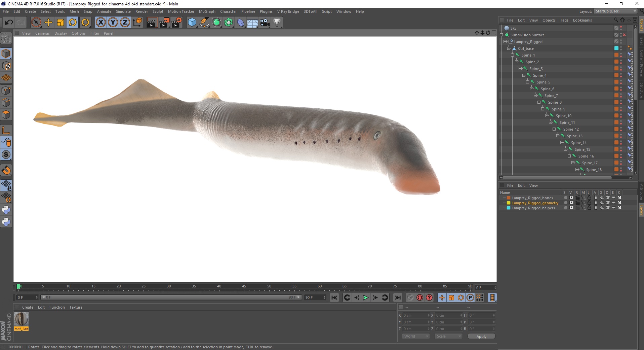Click the Apply button
Viewport: 644px width, 350px height.
[481, 337]
